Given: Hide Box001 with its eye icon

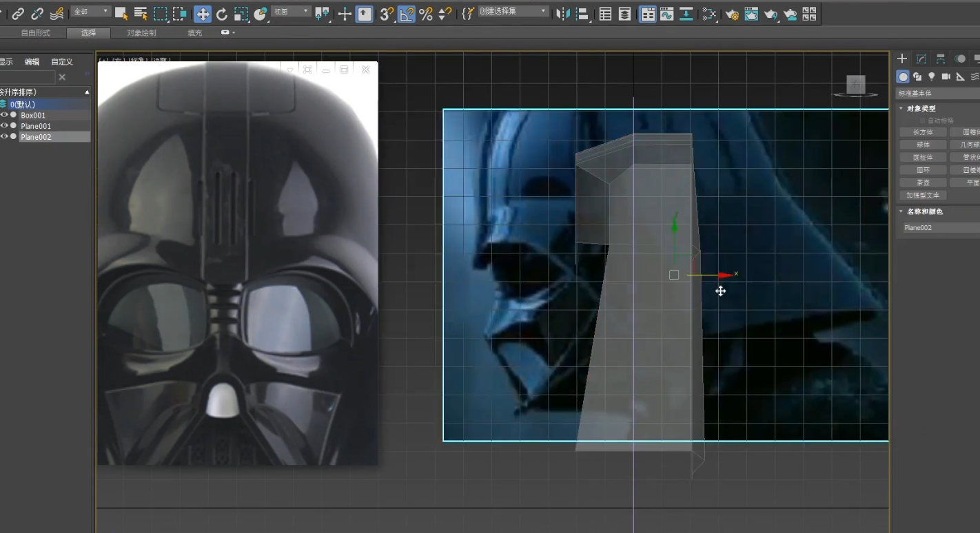Looking at the screenshot, I should tap(4, 115).
